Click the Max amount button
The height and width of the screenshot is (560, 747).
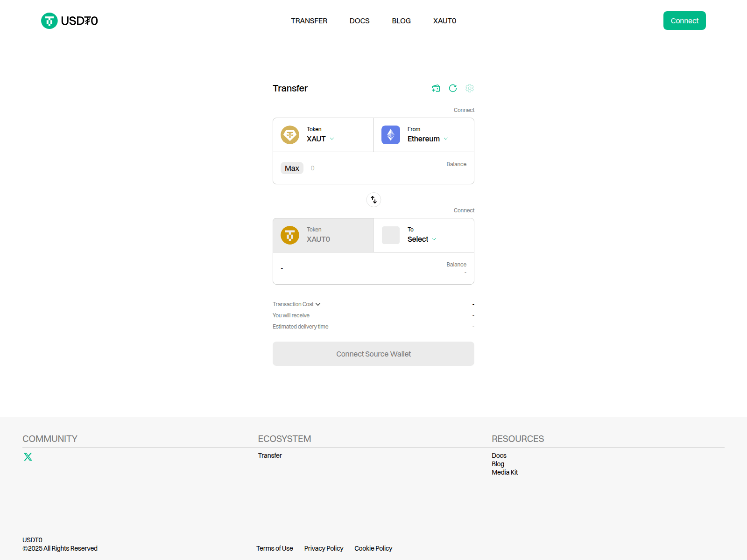292,168
